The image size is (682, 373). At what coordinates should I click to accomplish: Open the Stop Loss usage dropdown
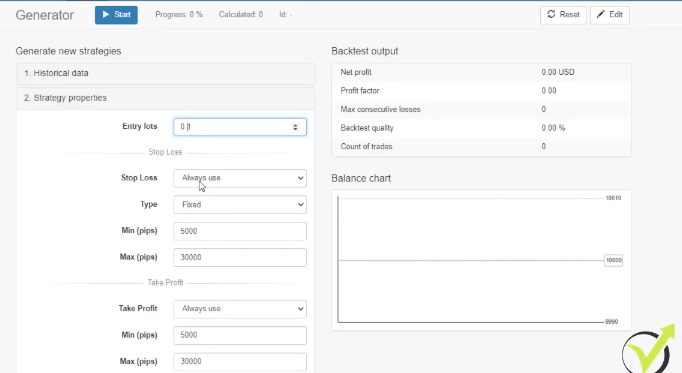click(240, 178)
